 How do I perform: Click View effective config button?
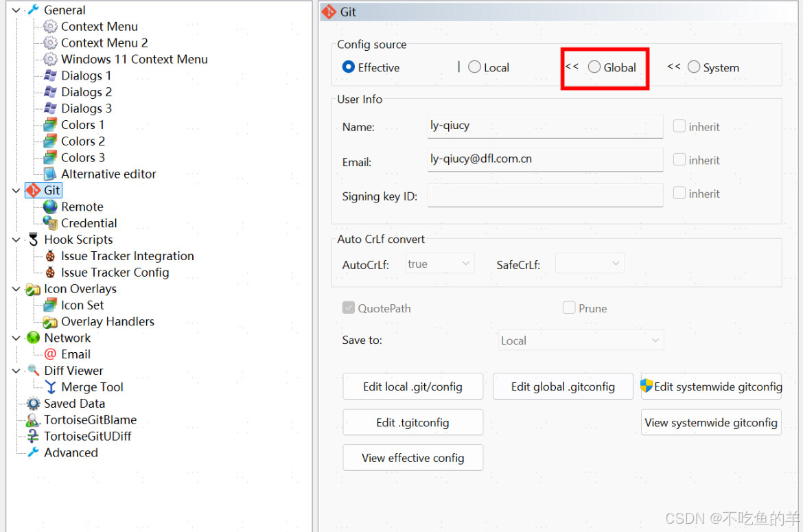coord(412,458)
